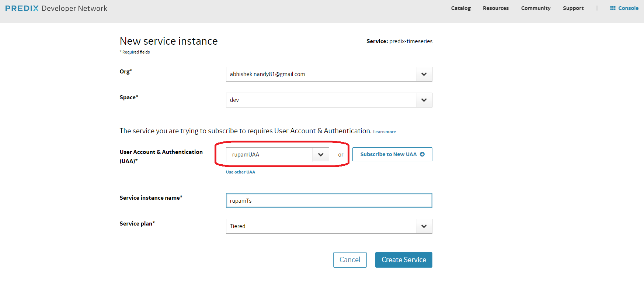644x292 pixels.
Task: Expand the Service plan dropdown arrow
Action: (x=424, y=226)
